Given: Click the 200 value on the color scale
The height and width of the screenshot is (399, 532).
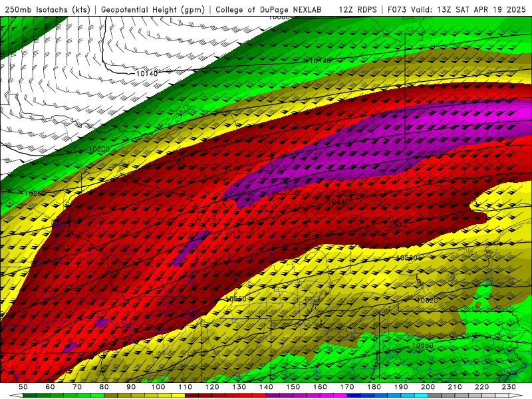Looking at the screenshot, I should (428, 387).
